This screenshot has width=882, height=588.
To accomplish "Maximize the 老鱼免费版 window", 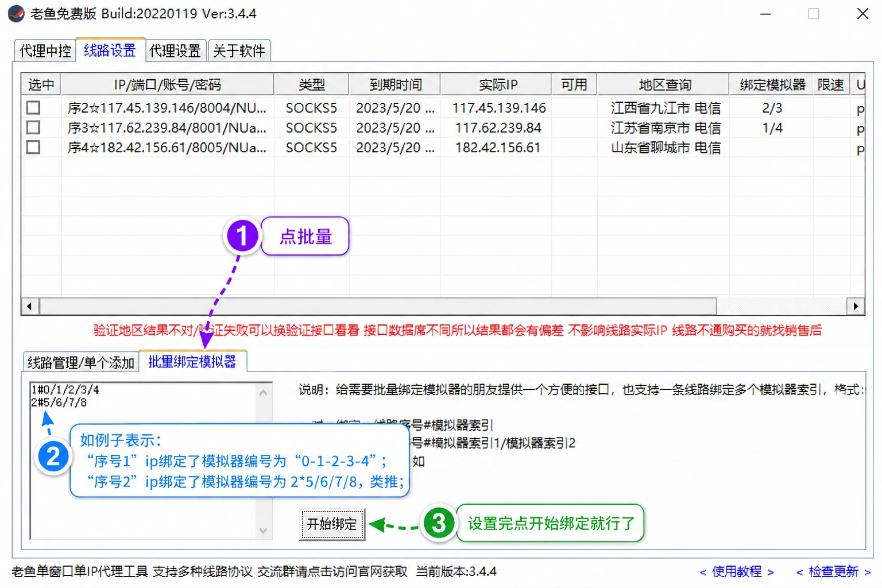I will (814, 14).
